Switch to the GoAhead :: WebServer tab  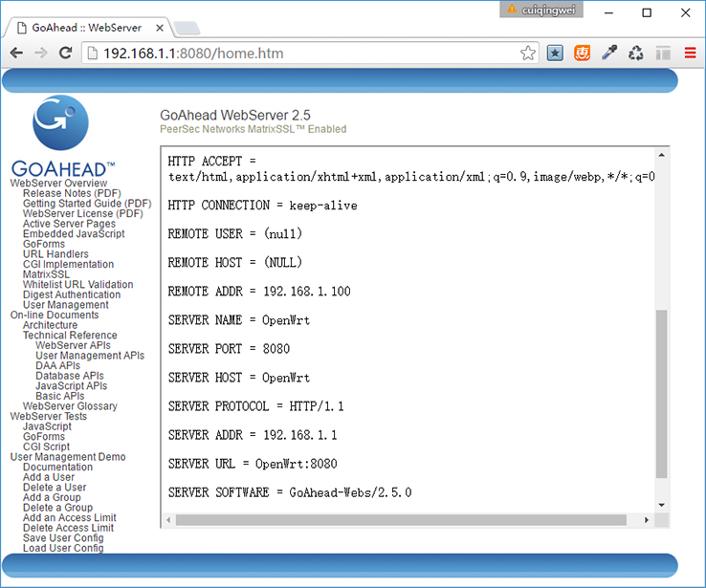86,27
